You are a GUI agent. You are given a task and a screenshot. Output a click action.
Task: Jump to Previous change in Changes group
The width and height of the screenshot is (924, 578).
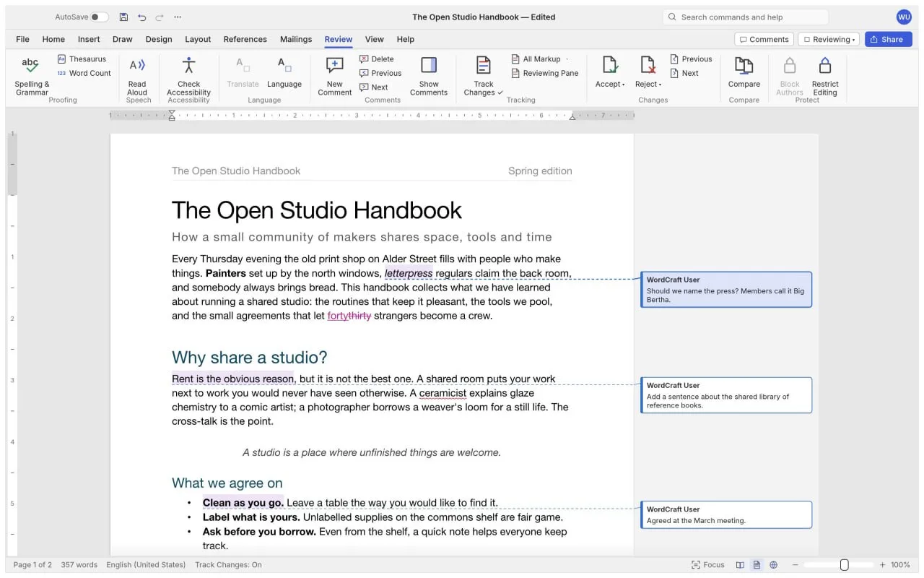point(691,59)
